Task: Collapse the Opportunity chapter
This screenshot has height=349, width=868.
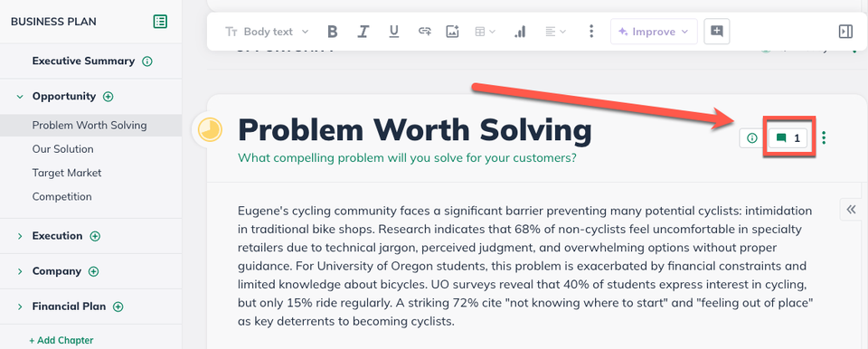Action: (x=20, y=97)
